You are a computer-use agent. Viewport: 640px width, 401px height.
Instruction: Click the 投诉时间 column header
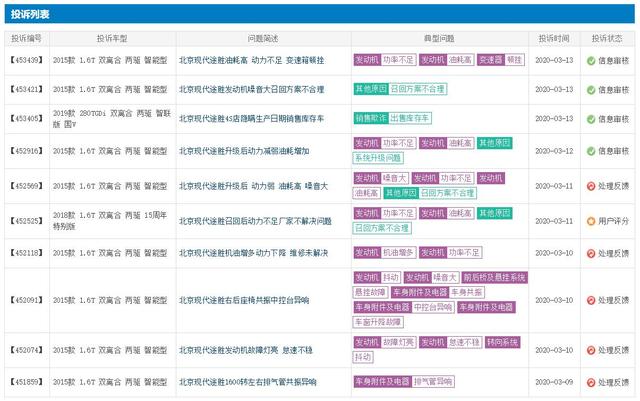(554, 38)
